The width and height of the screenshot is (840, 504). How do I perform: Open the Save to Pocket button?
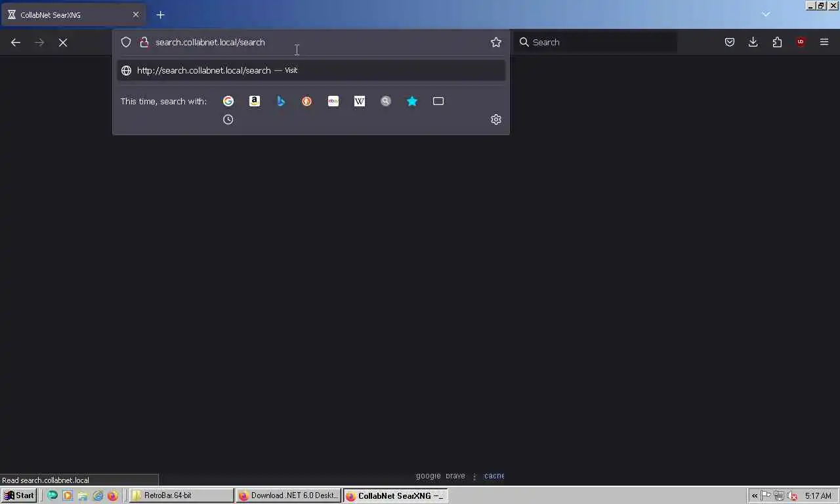point(730,42)
